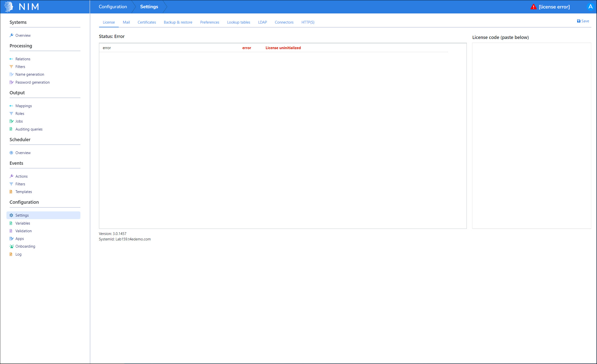Click the funnel icon next to Roles
The image size is (597, 364).
click(x=11, y=114)
